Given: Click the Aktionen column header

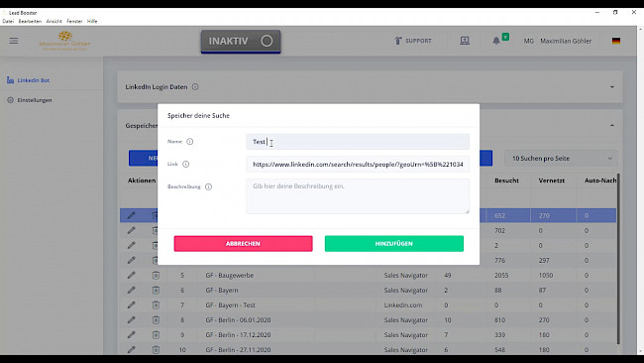Looking at the screenshot, I should [142, 181].
